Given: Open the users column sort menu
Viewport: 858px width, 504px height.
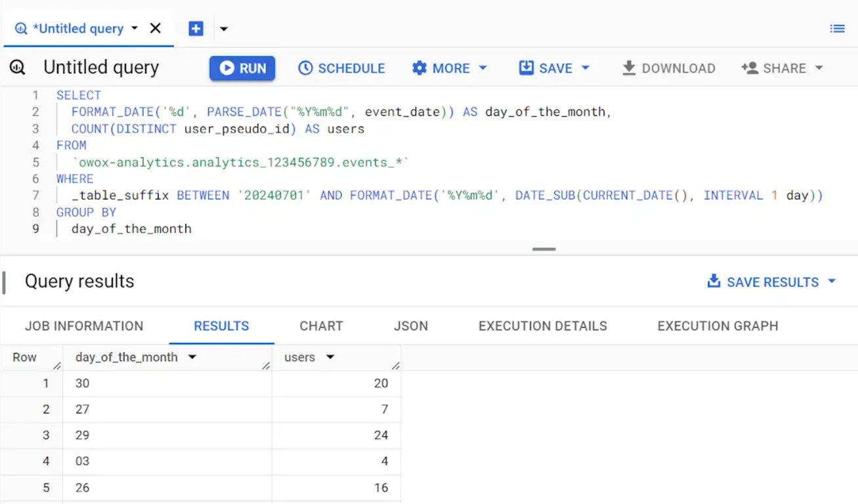Looking at the screenshot, I should [330, 358].
